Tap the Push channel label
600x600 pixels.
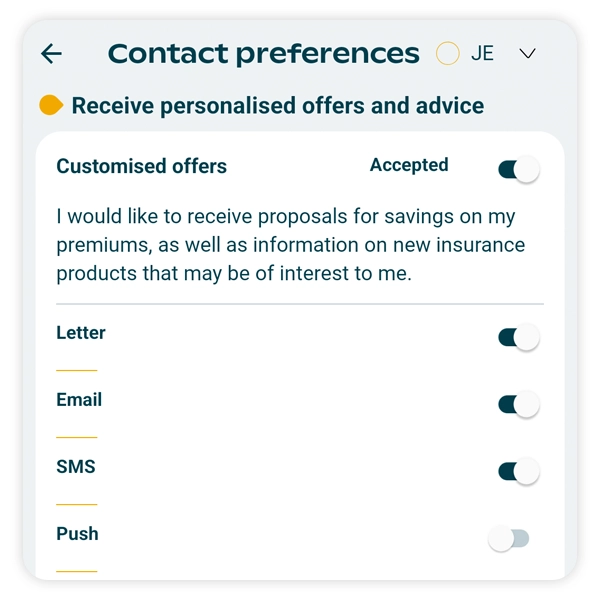77,534
